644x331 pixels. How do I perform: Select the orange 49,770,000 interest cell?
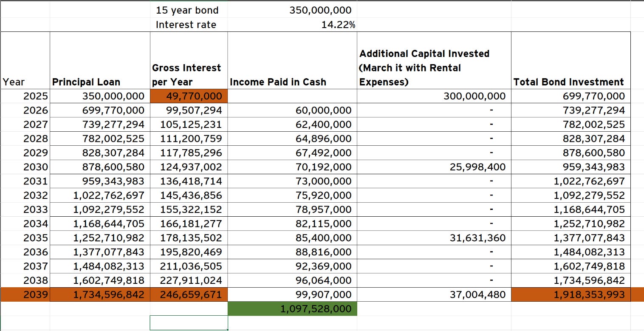click(x=189, y=96)
